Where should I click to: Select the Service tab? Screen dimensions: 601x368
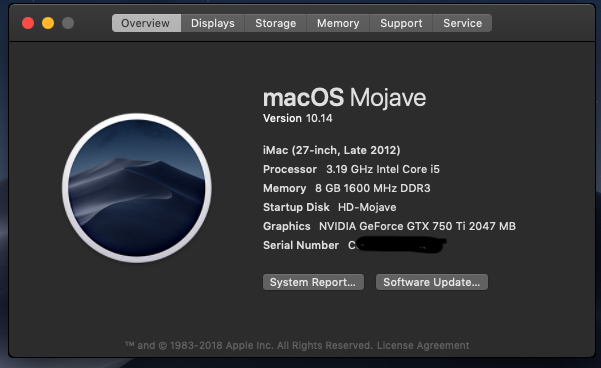(x=462, y=23)
